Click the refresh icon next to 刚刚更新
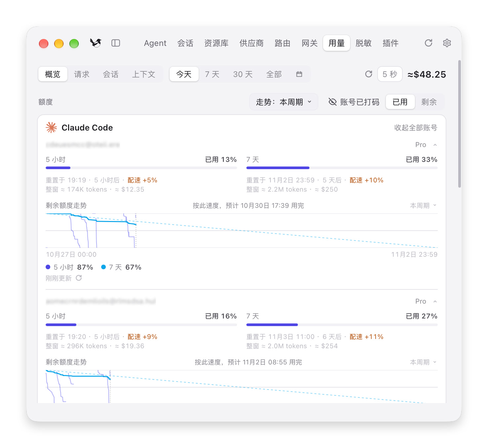 click(79, 278)
